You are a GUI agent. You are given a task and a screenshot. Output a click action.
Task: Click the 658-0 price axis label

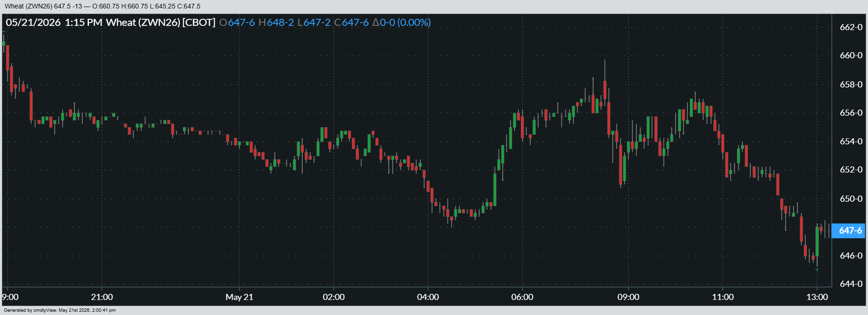pyautogui.click(x=851, y=85)
